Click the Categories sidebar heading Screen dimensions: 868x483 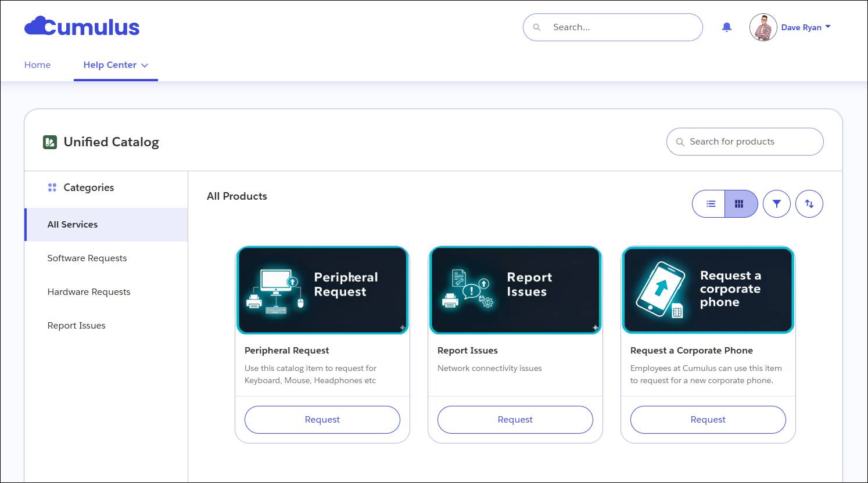click(x=89, y=188)
